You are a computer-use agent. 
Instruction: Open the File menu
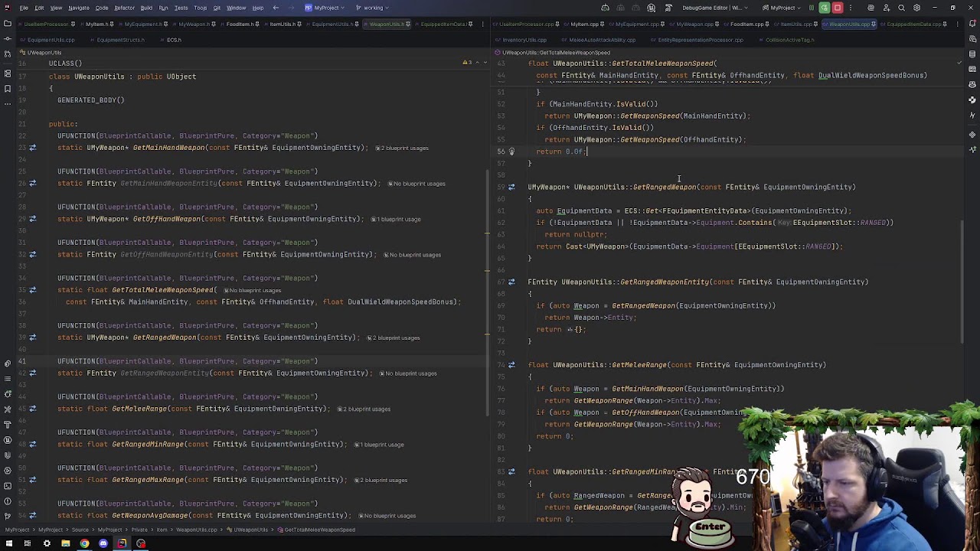point(24,8)
